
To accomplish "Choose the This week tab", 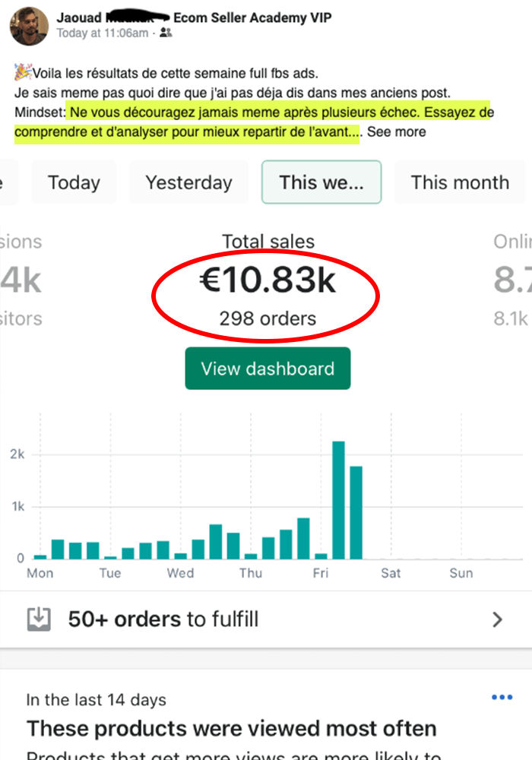I will [x=321, y=182].
